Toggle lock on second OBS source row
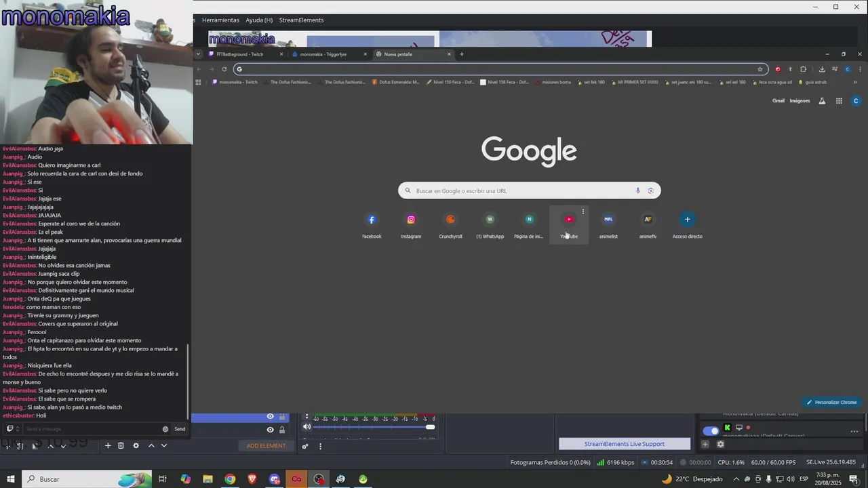 pos(282,430)
